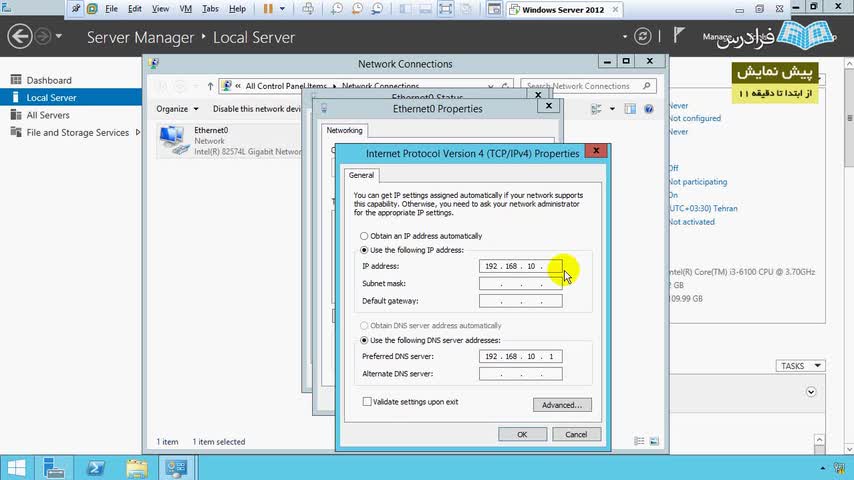
Task: Revert VM to previous snapshot
Action: [x=357, y=9]
